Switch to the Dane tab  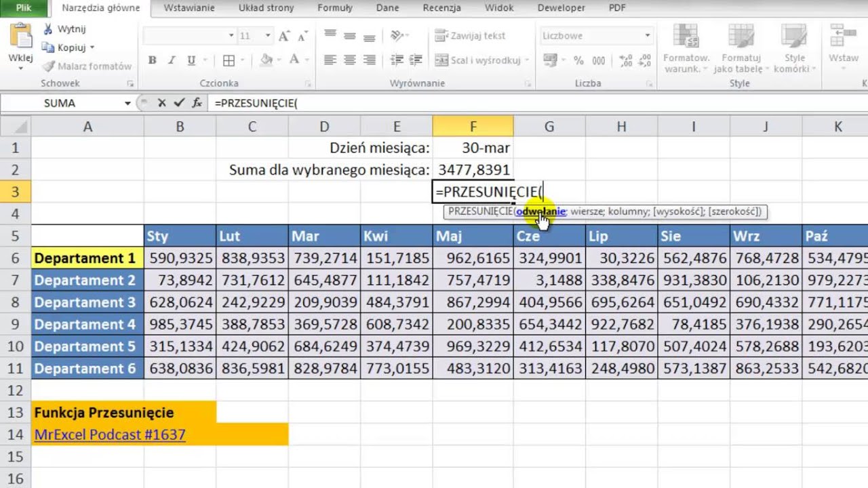387,8
